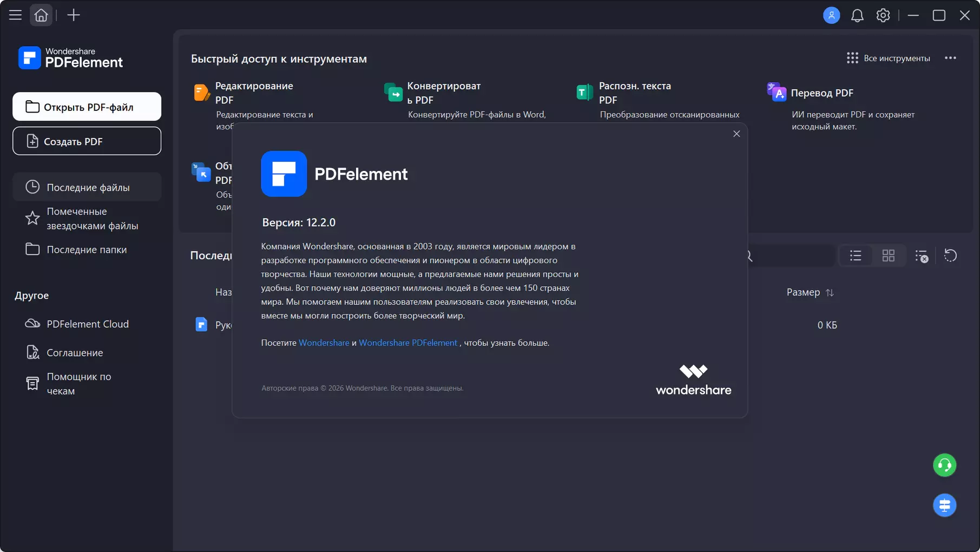The height and width of the screenshot is (552, 980).
Task: Switch to grid view
Action: pos(889,255)
